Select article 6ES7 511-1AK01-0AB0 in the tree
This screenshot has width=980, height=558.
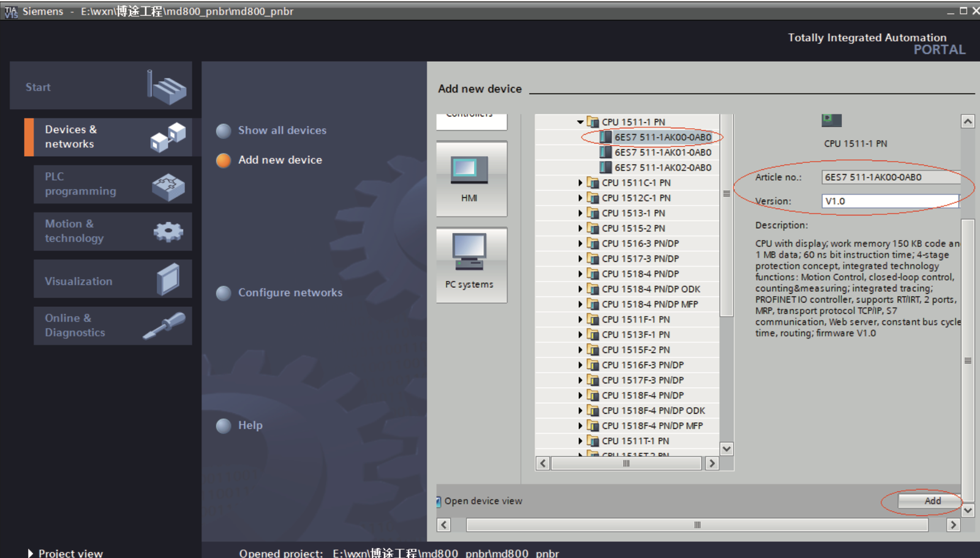662,153
